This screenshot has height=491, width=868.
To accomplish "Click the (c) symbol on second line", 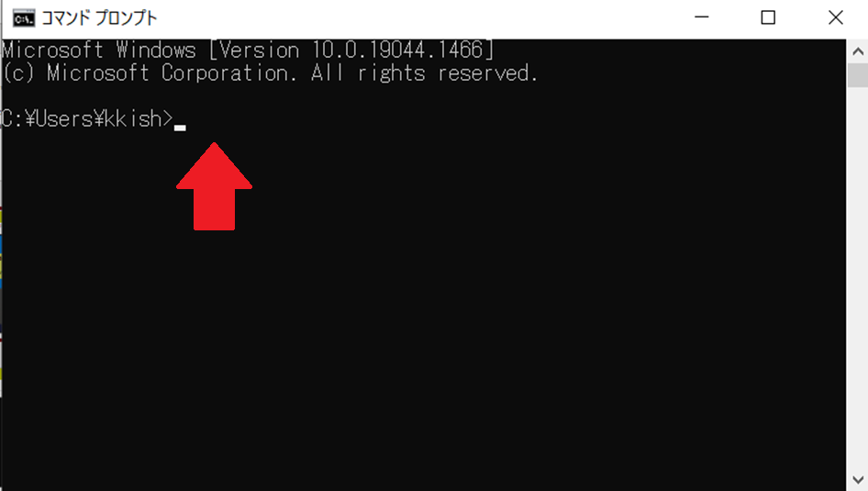I will [18, 73].
